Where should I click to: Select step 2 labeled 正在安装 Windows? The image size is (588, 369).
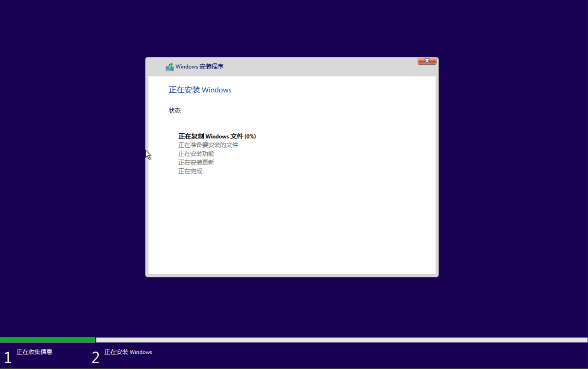pyautogui.click(x=128, y=352)
